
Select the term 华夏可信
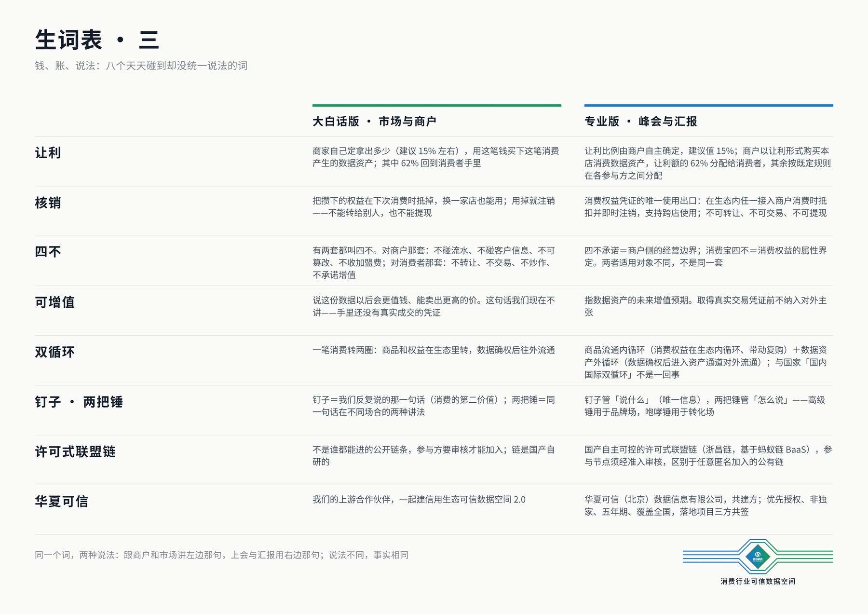tap(61, 502)
